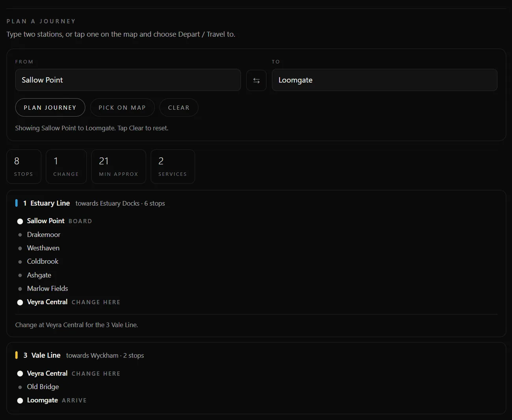Swap the From and To stations
Screen dimensions: 512x420
pyautogui.click(x=256, y=80)
